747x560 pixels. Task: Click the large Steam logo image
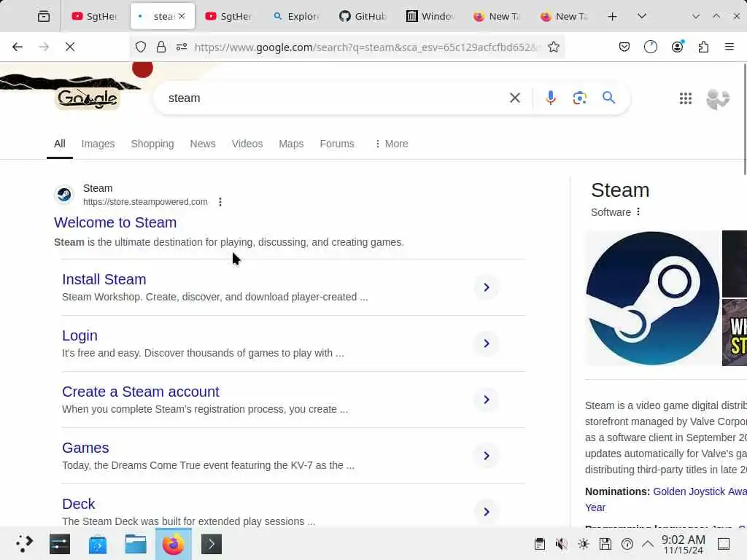(x=653, y=298)
